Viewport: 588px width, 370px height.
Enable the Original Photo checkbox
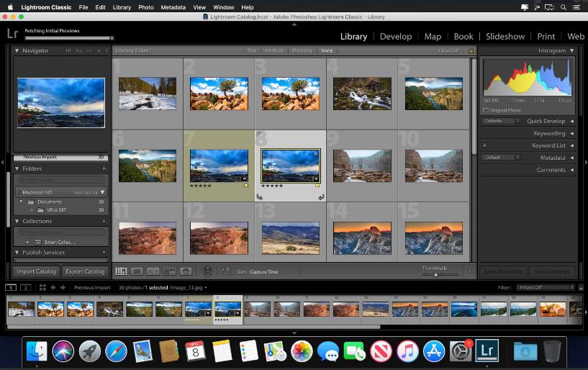click(486, 110)
